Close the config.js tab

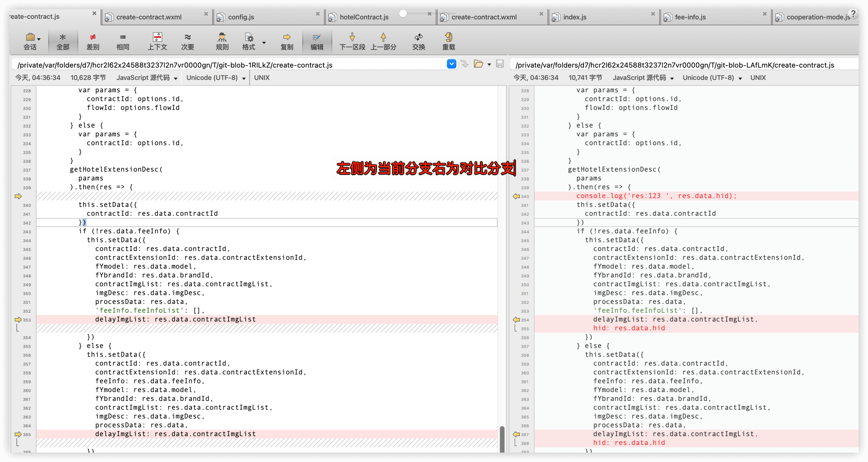pyautogui.click(x=317, y=14)
